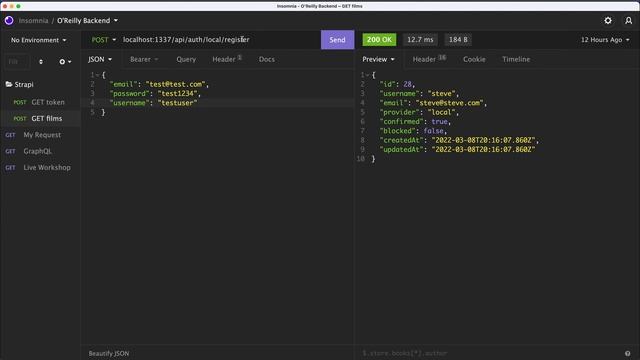This screenshot has height=360, width=640.
Task: Switch to response Header tab
Action: [429, 59]
